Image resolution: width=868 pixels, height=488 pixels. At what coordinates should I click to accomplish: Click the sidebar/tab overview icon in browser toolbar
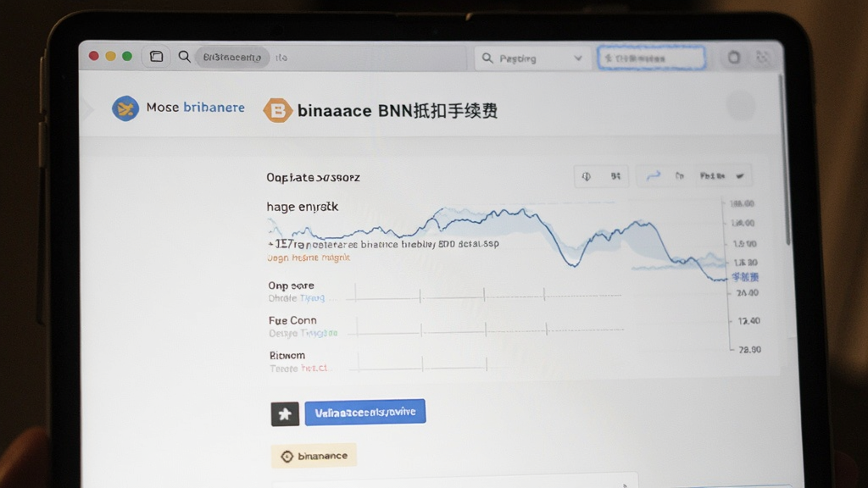click(157, 57)
